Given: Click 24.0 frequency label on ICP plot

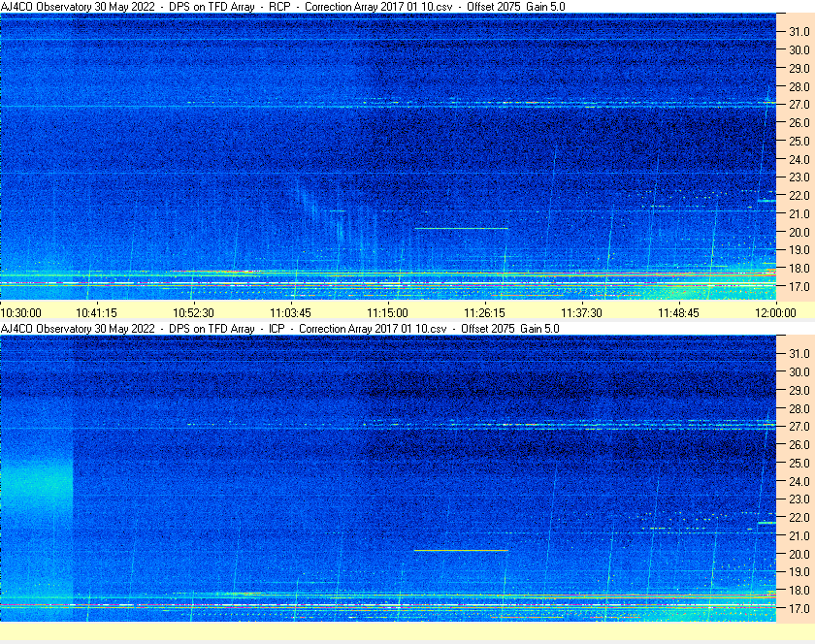Looking at the screenshot, I should (x=799, y=481).
